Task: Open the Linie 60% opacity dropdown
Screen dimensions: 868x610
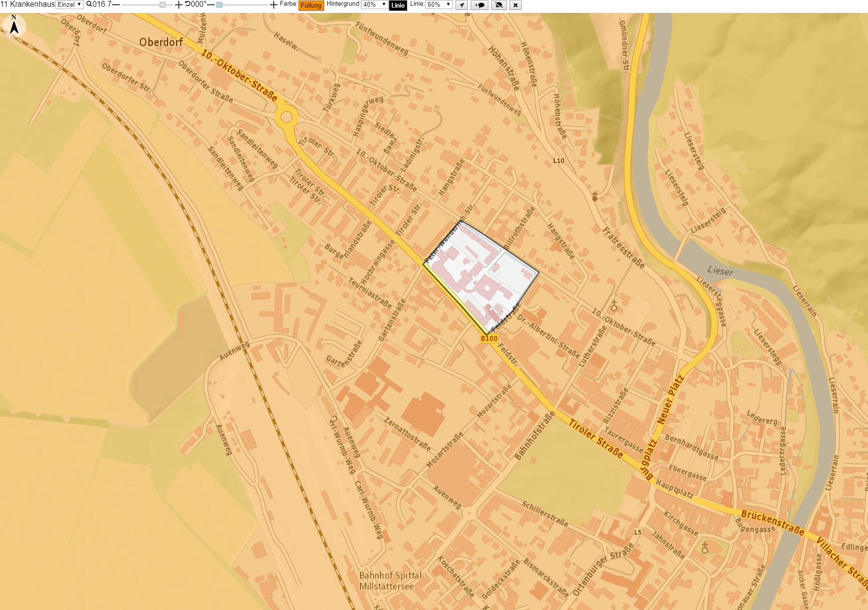Action: coord(439,4)
